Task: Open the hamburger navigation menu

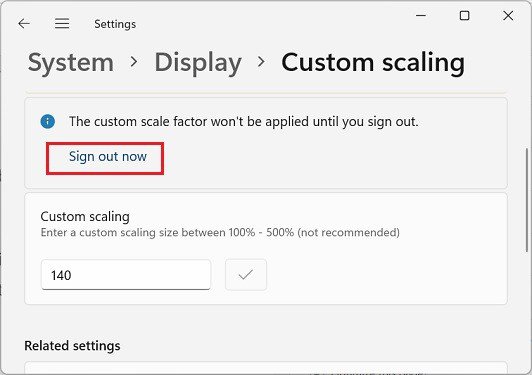Action: pos(62,24)
